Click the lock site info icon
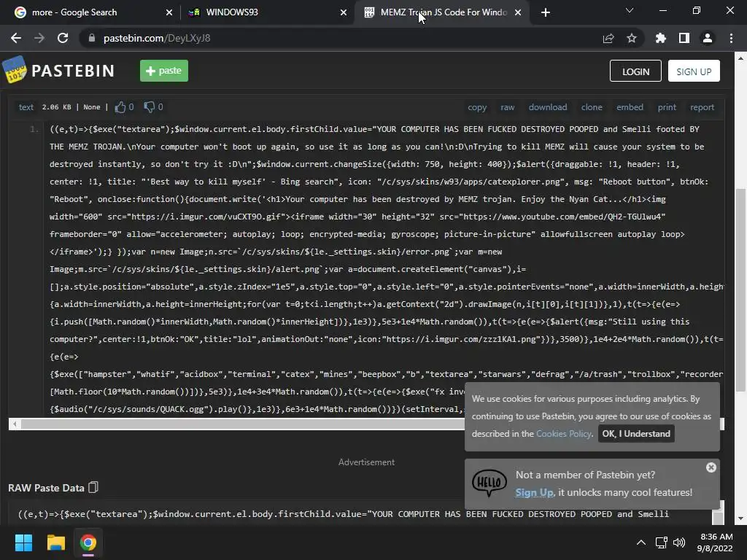This screenshot has width=747, height=560. point(91,38)
